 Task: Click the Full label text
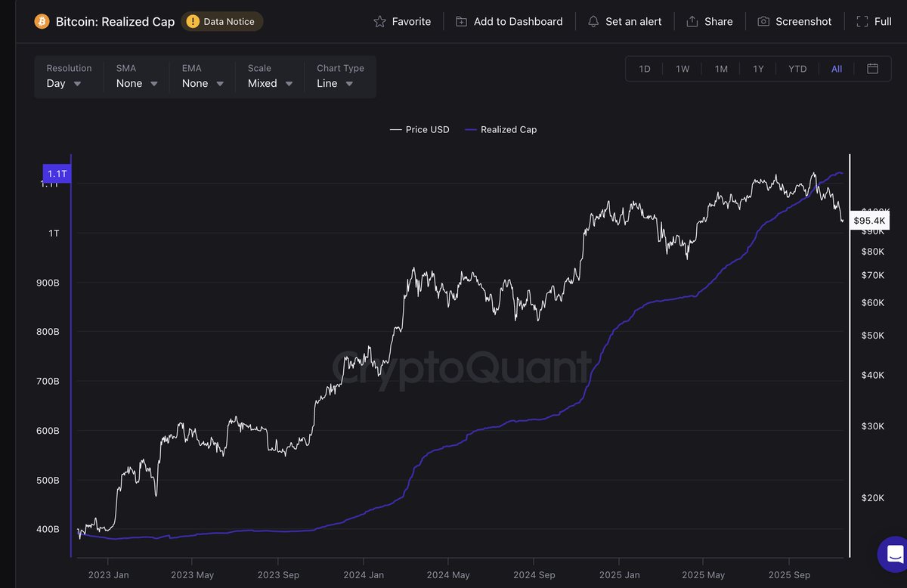(883, 21)
